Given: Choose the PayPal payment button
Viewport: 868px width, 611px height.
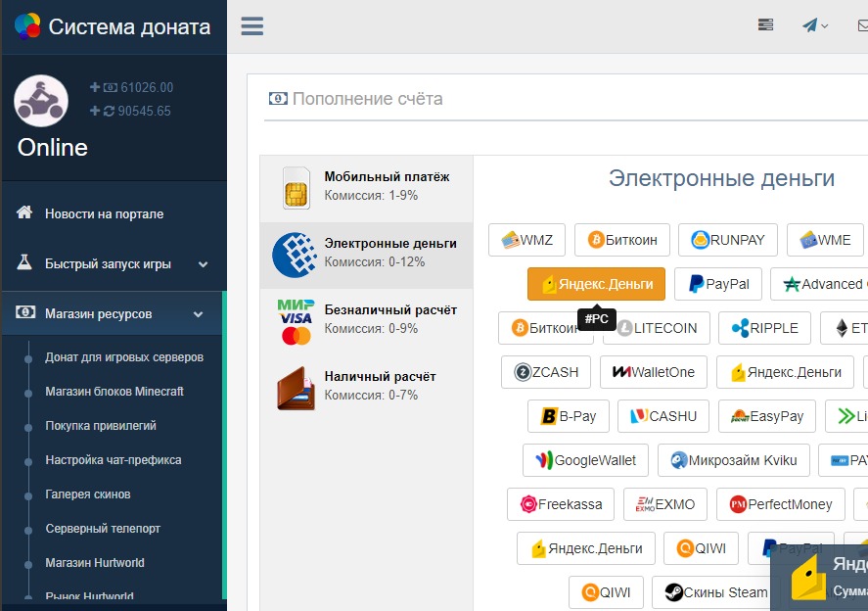Looking at the screenshot, I should (x=718, y=284).
